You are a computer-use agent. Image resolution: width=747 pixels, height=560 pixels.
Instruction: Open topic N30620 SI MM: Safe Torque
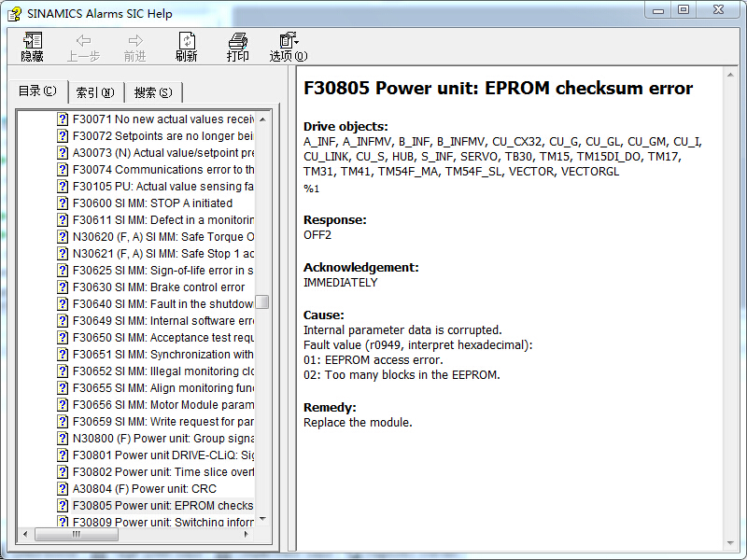(162, 237)
